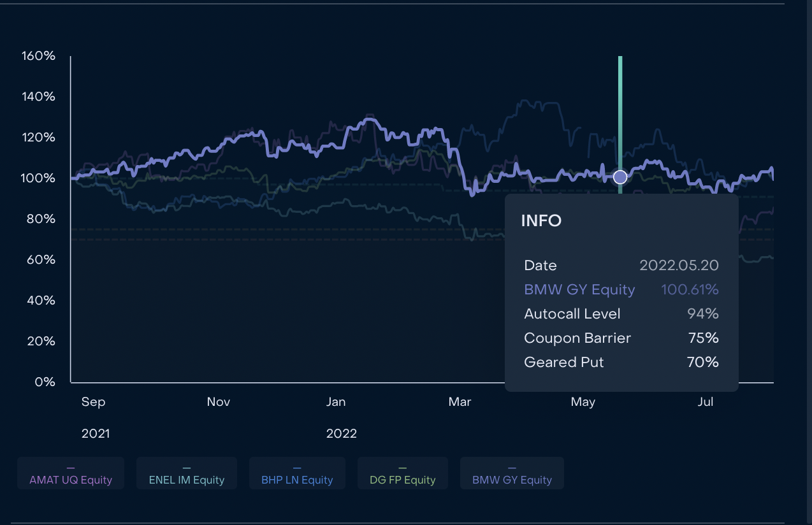Click the Autocall Level row in INFO tooltip
The width and height of the screenshot is (812, 525).
pos(621,314)
